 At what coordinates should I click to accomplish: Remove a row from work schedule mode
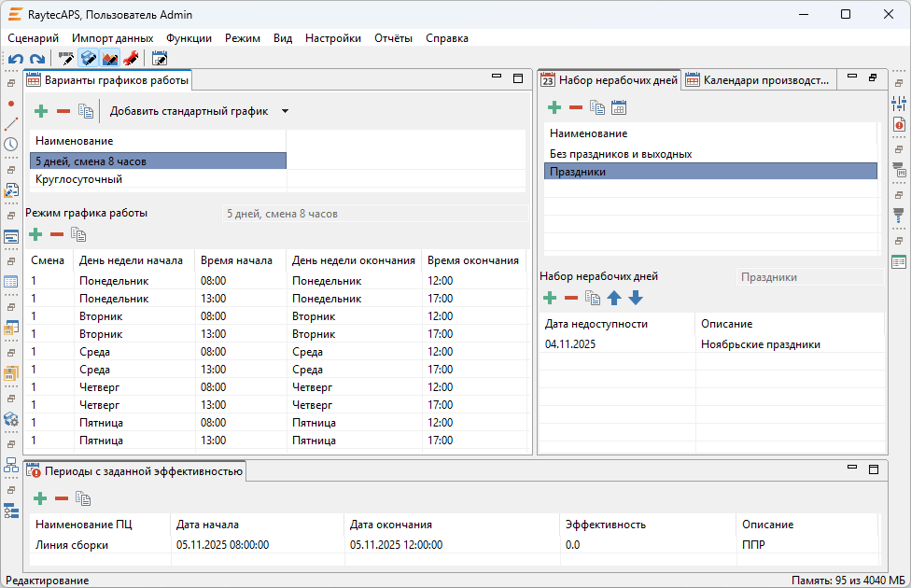pyautogui.click(x=57, y=235)
